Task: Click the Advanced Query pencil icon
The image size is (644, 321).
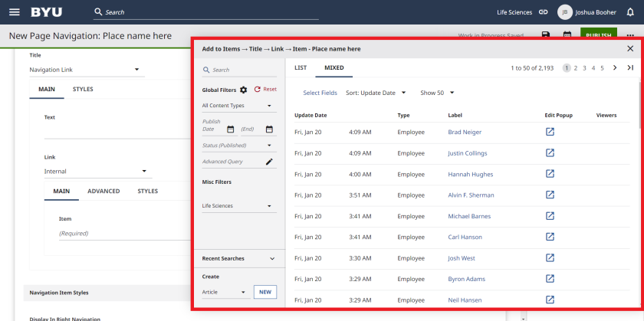Action: click(269, 162)
